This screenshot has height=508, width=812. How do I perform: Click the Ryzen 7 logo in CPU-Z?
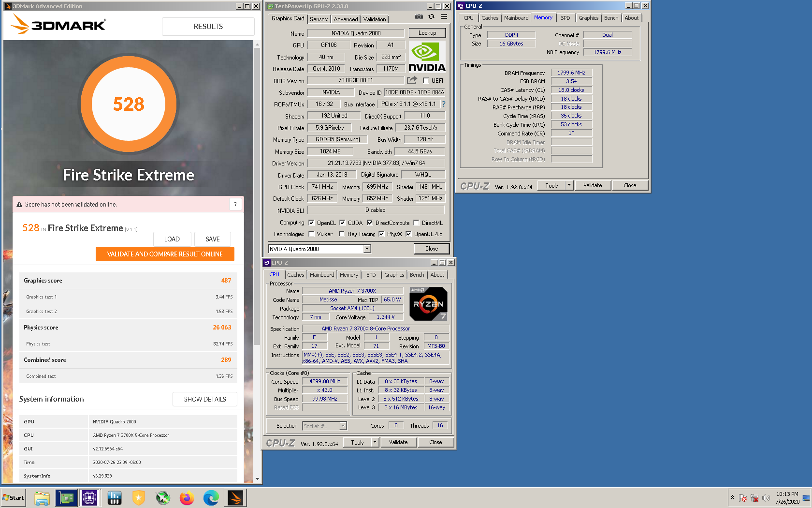(x=428, y=304)
